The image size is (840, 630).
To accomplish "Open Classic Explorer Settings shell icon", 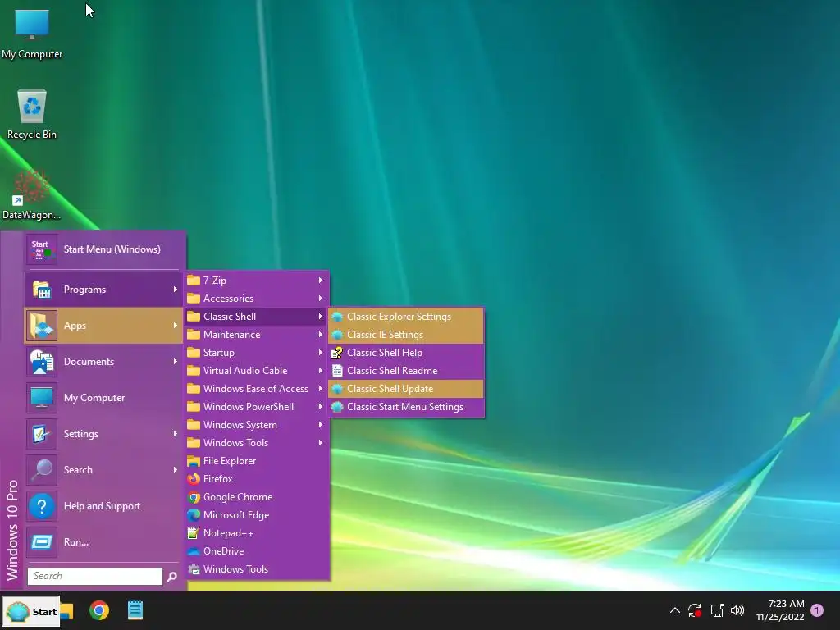I will [337, 317].
